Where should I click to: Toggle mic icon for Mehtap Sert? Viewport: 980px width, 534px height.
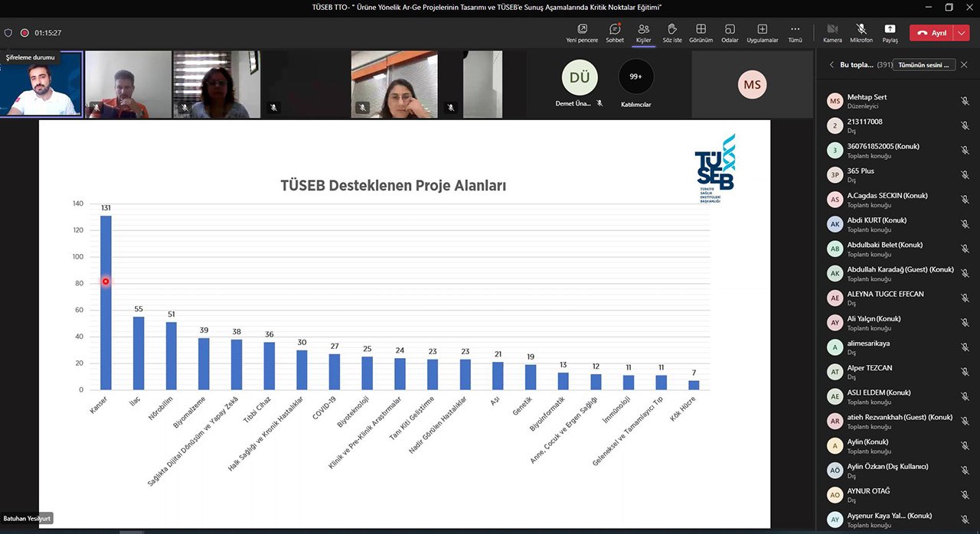pyautogui.click(x=965, y=101)
